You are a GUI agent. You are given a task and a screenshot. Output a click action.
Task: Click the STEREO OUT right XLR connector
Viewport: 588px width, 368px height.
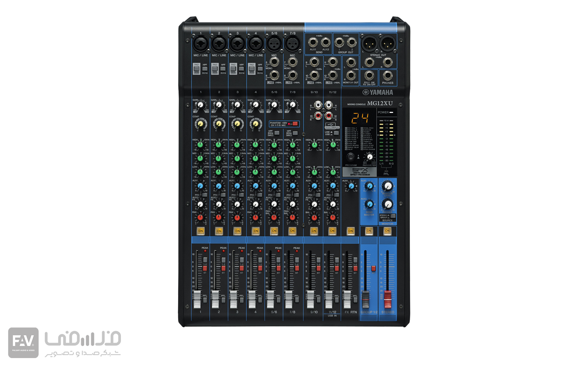(387, 44)
